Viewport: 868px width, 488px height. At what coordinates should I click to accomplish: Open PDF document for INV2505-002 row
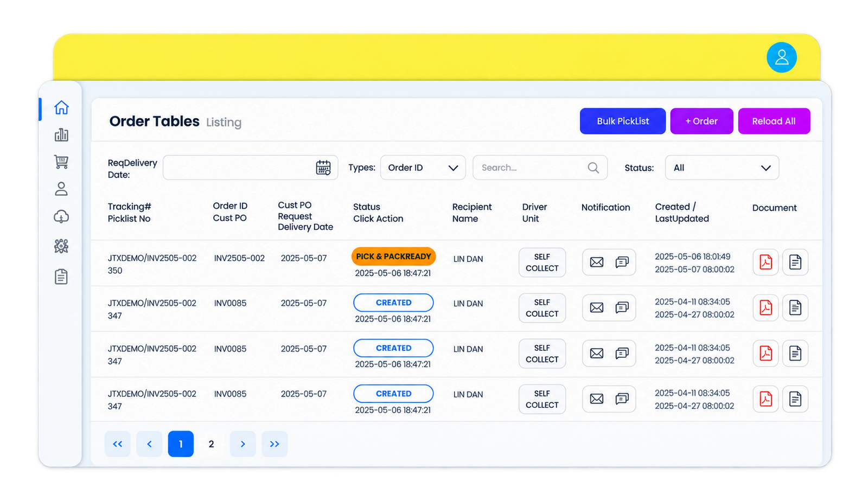point(766,262)
